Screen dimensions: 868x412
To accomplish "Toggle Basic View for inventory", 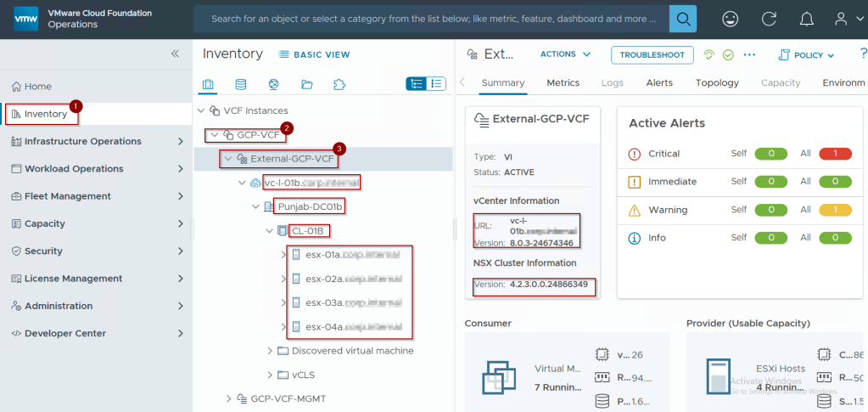I will pos(313,54).
